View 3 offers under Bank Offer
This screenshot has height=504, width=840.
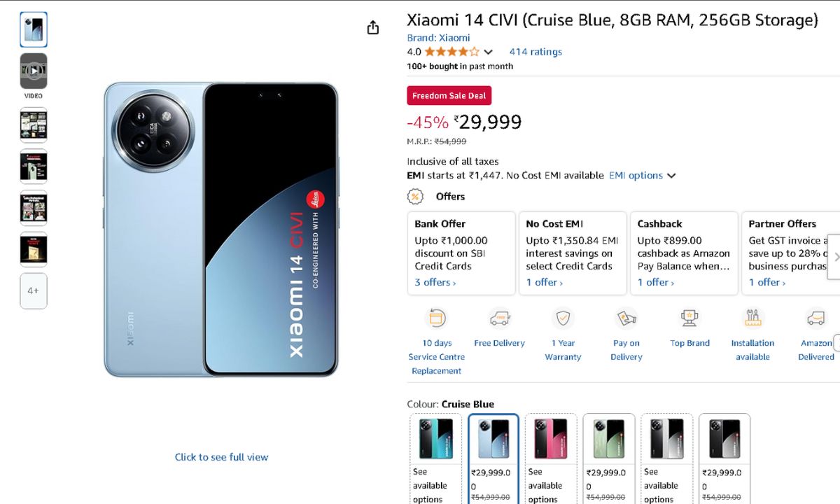[x=435, y=282]
